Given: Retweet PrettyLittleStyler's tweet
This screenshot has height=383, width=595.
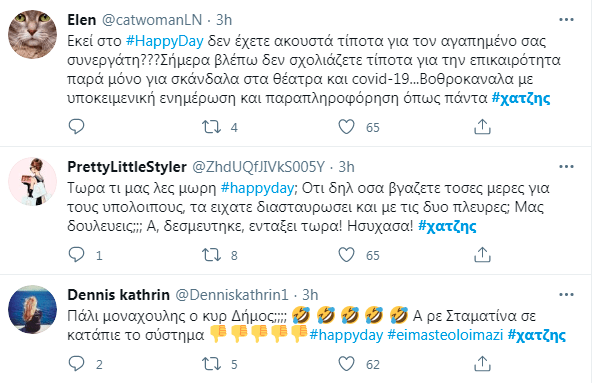Looking at the screenshot, I should point(211,255).
